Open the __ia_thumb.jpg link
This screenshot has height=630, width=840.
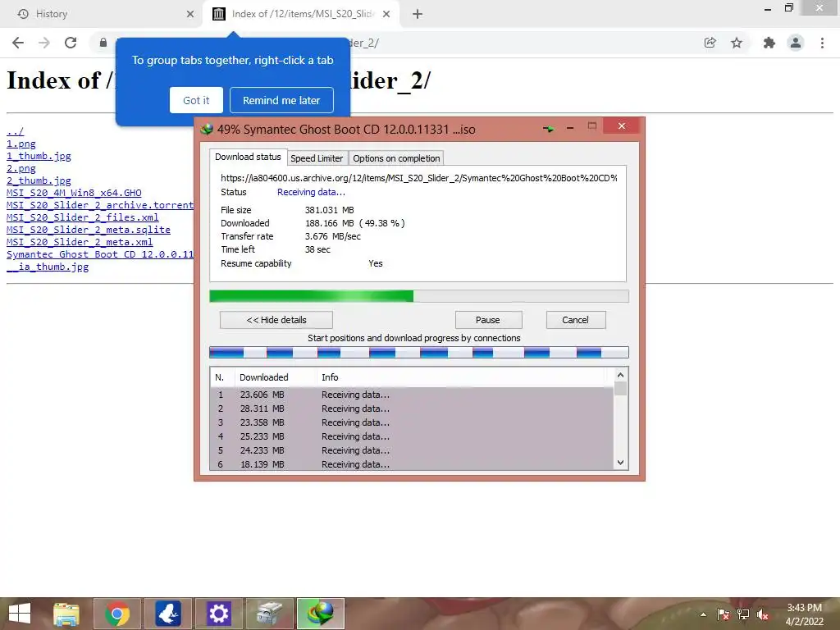pos(48,267)
